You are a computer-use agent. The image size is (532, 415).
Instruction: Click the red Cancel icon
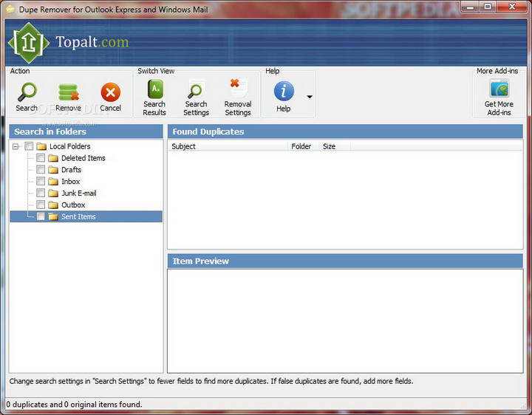click(x=111, y=92)
